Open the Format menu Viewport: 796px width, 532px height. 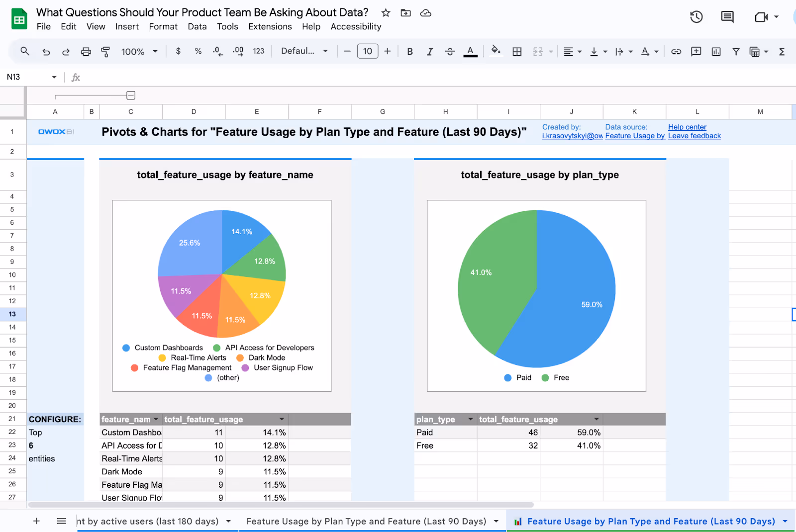coord(163,26)
